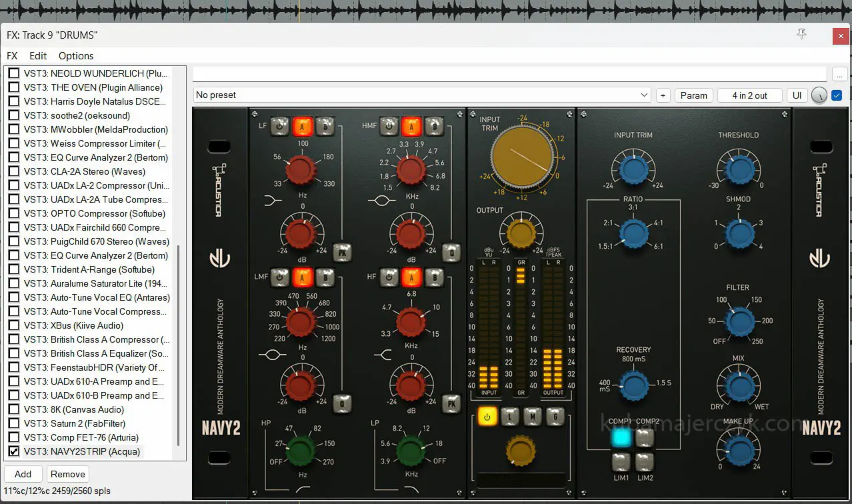The image size is (852, 504).
Task: Uncheck the NAVY2STRIP (Acqua) plugin checkbox
Action: coord(13,451)
